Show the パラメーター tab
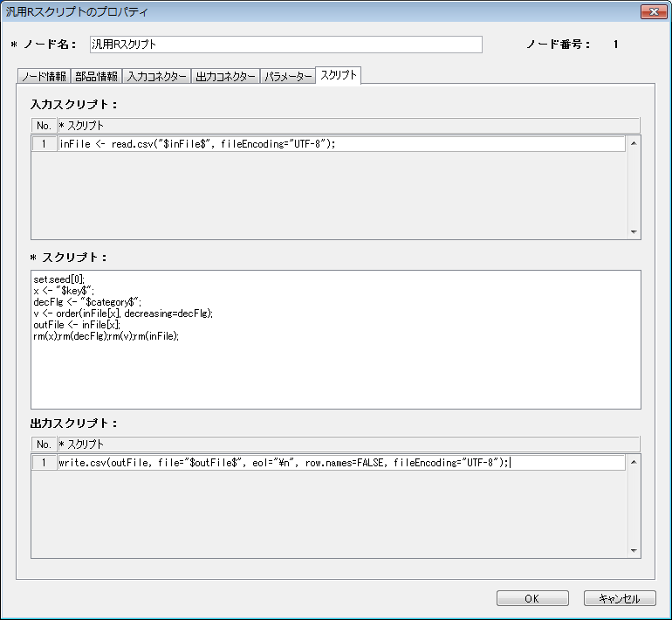 click(x=288, y=77)
